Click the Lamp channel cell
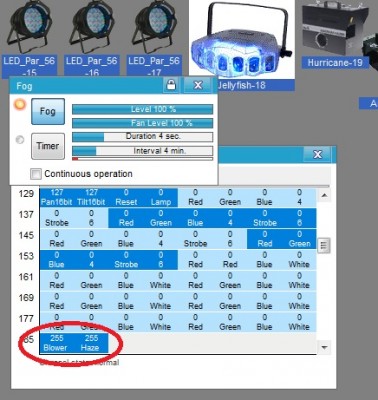378x400 pixels. point(161,197)
